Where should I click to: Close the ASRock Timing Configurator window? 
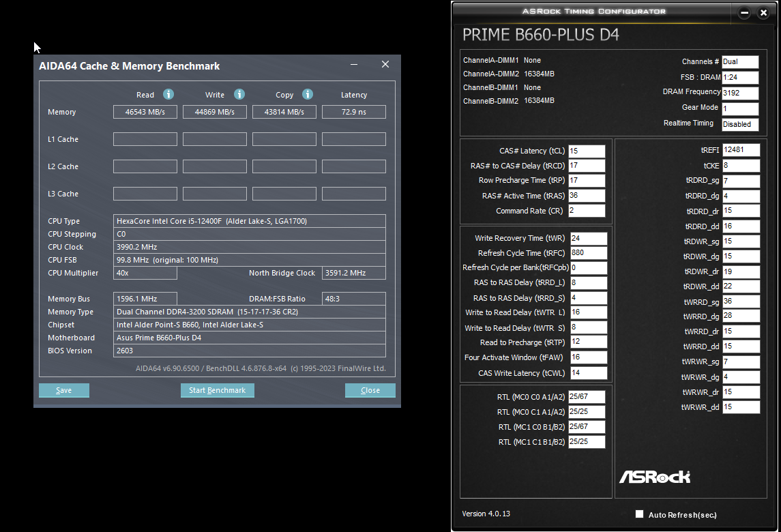[763, 13]
